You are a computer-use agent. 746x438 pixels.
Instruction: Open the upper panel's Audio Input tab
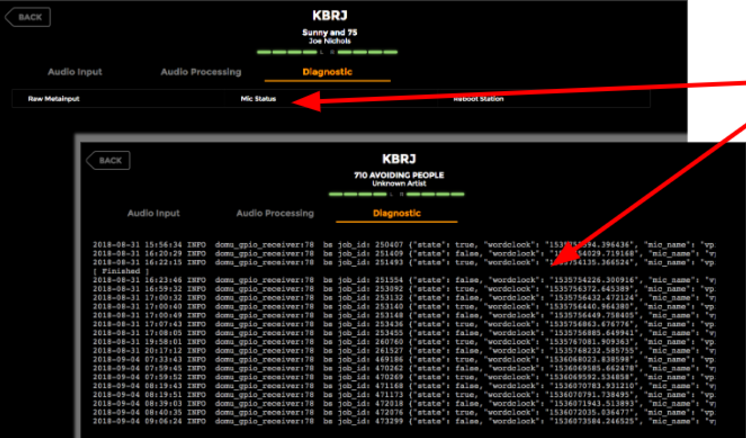[x=75, y=72]
